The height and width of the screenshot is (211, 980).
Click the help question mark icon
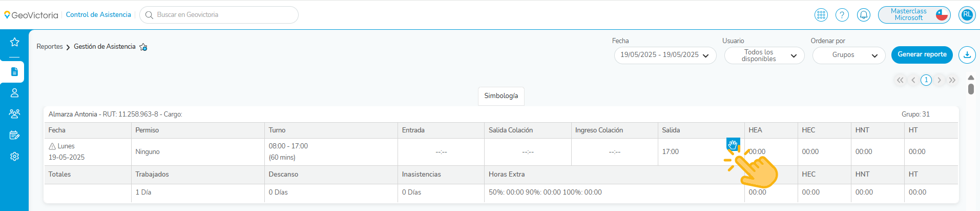842,15
